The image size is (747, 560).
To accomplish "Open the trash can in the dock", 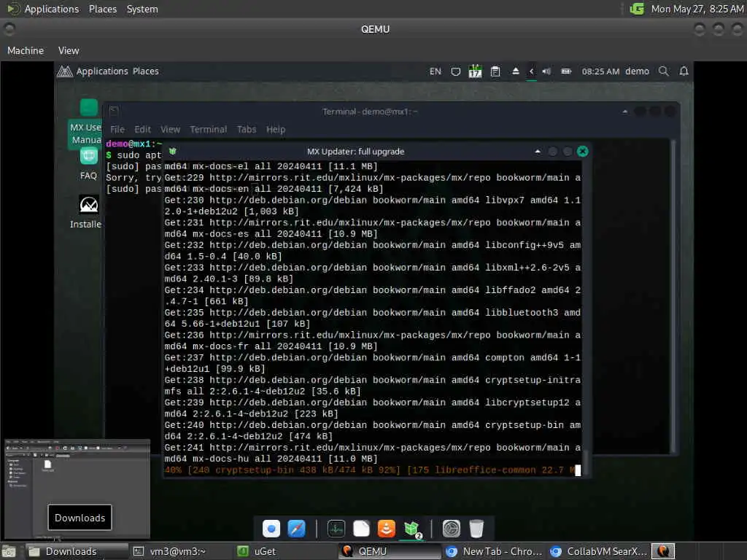I will coord(476,529).
